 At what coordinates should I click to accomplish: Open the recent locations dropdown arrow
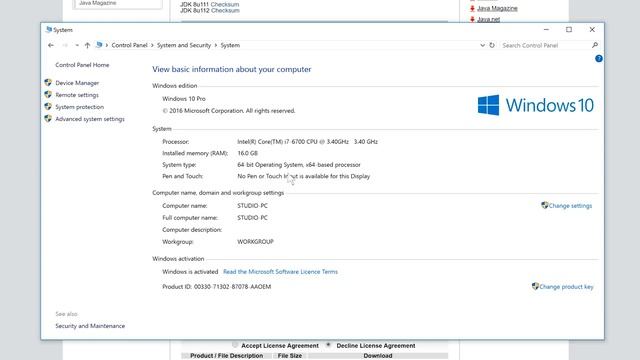pos(77,45)
